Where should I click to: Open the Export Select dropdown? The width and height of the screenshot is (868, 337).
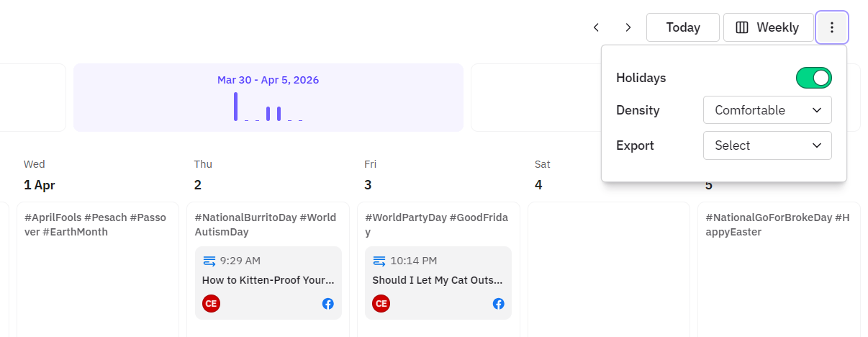click(767, 145)
